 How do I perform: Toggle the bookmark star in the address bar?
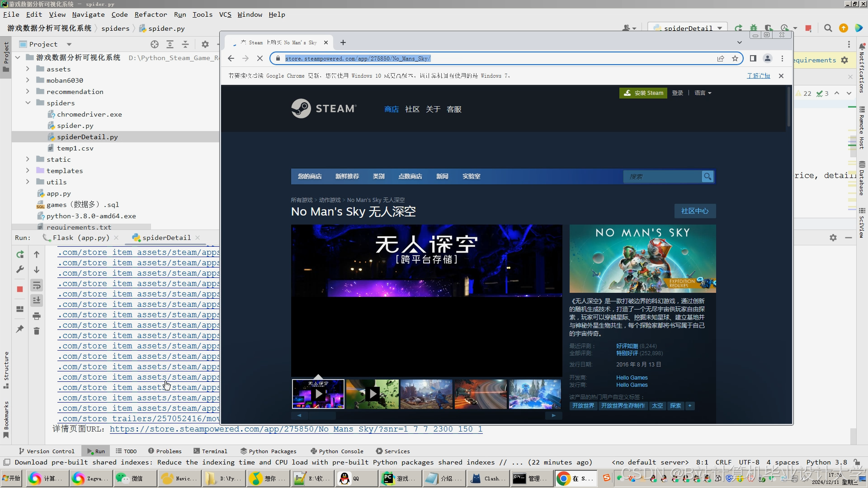point(735,58)
